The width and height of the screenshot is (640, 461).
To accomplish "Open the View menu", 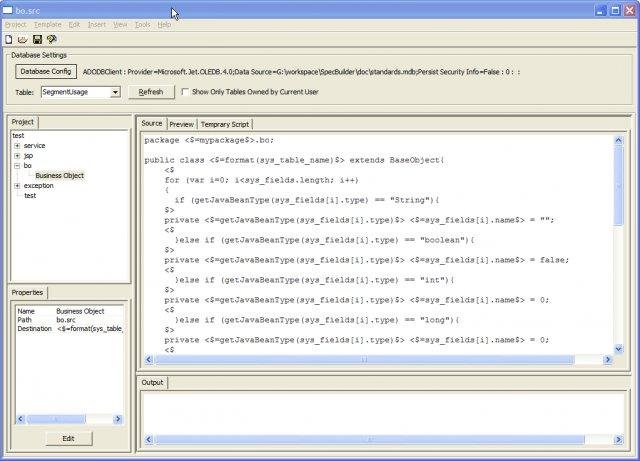I will tap(120, 25).
